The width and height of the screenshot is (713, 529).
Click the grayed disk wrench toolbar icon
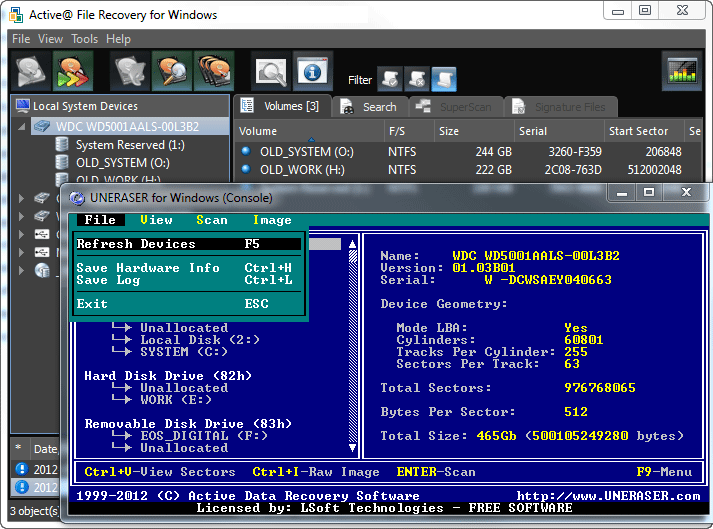coord(130,71)
